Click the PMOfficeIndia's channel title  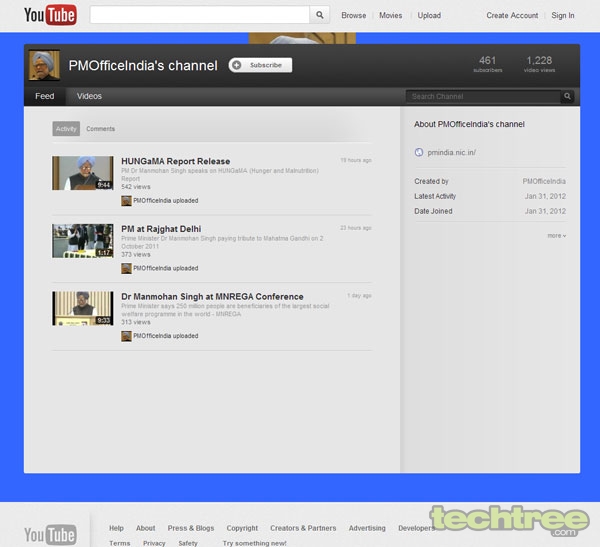pos(143,65)
